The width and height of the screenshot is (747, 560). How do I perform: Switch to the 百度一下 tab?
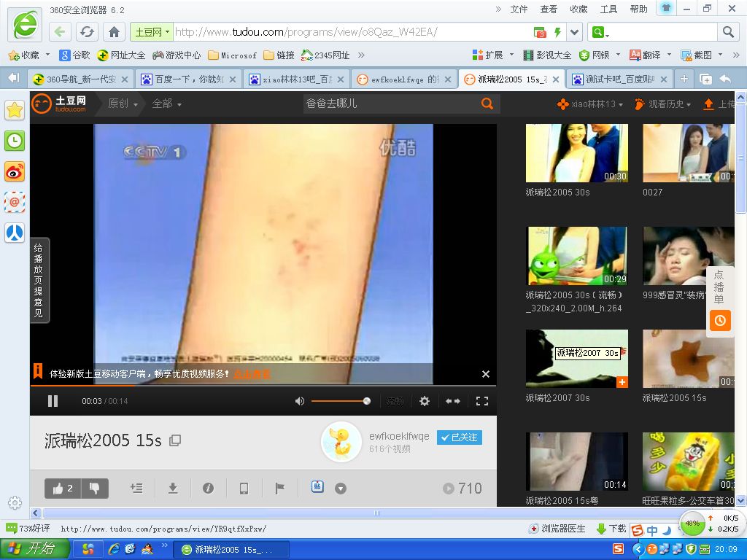point(187,79)
